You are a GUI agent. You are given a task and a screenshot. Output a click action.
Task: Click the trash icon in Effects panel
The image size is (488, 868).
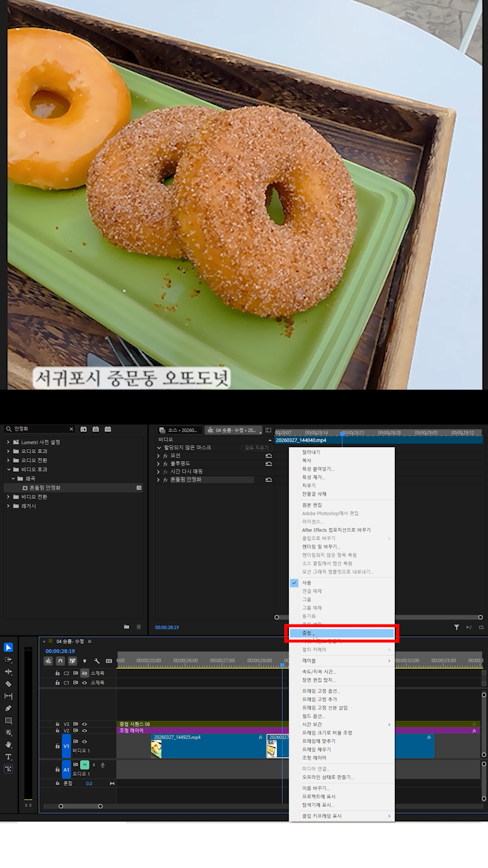point(139,627)
